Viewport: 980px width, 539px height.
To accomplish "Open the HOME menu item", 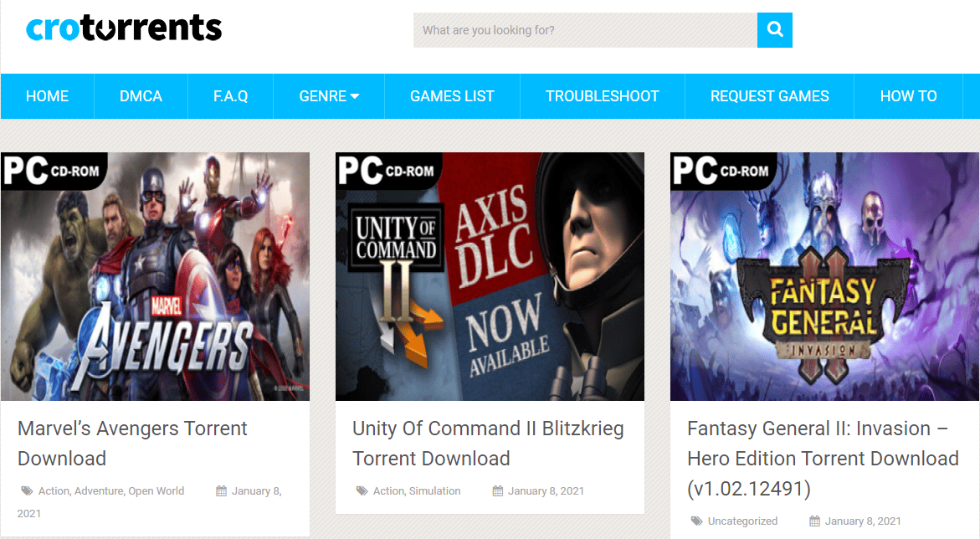I will coord(47,95).
